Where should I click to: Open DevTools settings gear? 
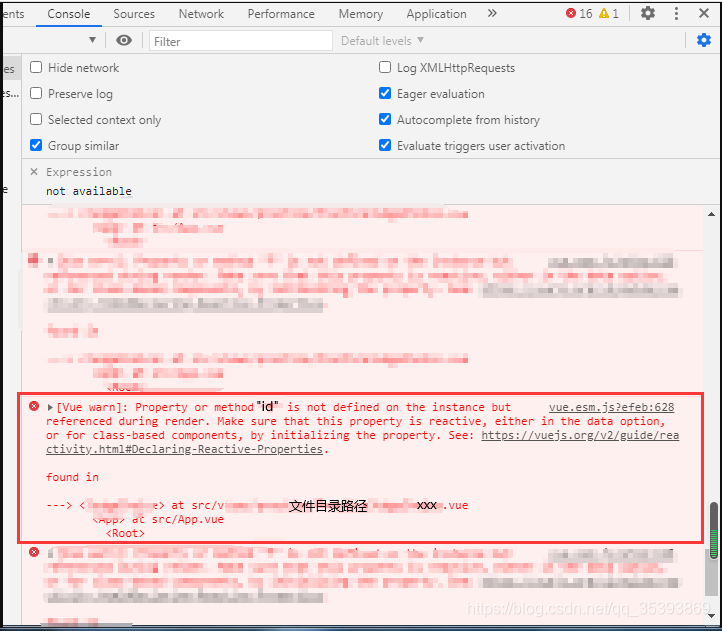[x=648, y=13]
